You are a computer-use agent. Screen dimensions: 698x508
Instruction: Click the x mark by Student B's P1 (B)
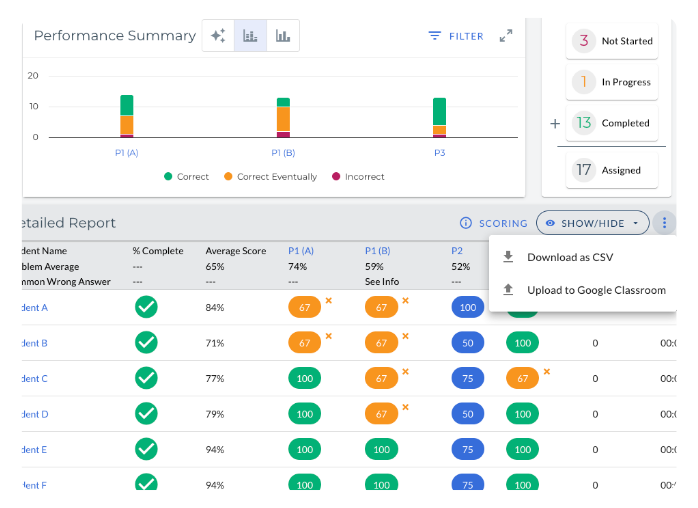coord(406,336)
